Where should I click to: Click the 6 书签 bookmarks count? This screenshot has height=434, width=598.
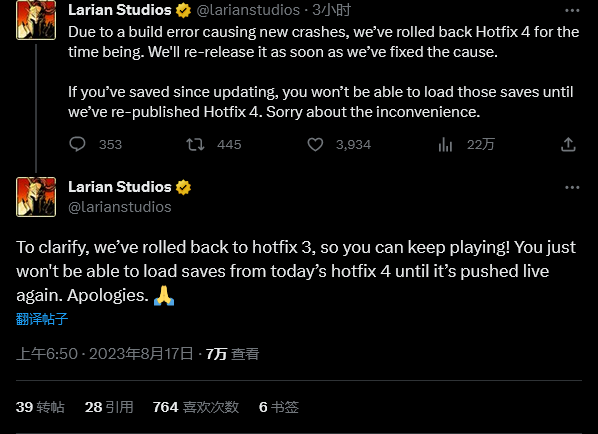[x=279, y=407]
